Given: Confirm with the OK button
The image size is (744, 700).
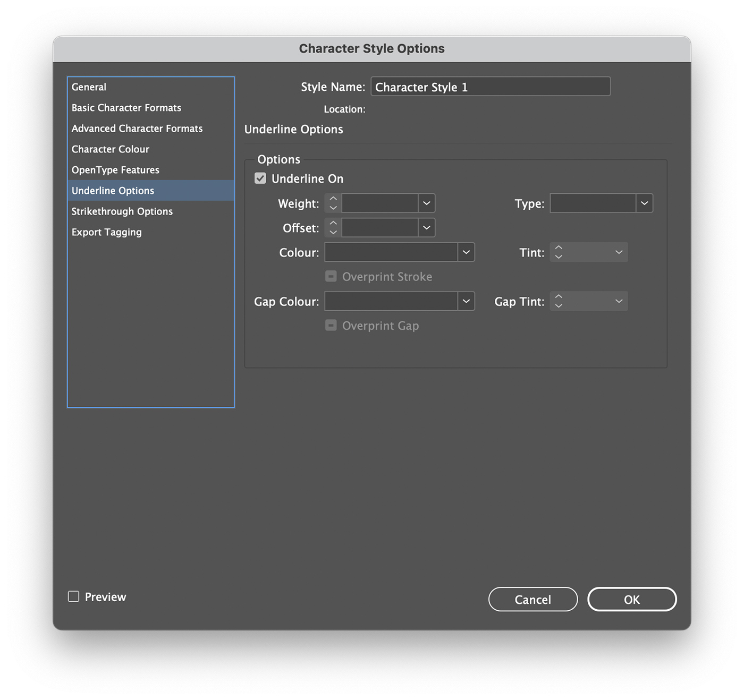Looking at the screenshot, I should coord(632,599).
